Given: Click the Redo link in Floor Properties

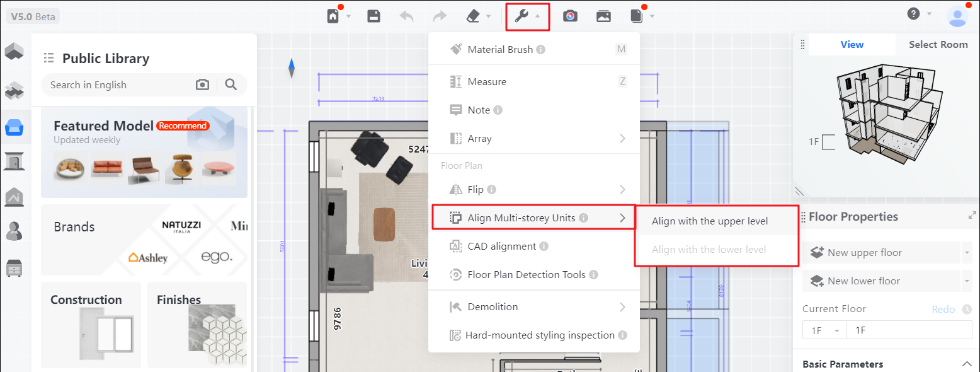Looking at the screenshot, I should click(942, 309).
